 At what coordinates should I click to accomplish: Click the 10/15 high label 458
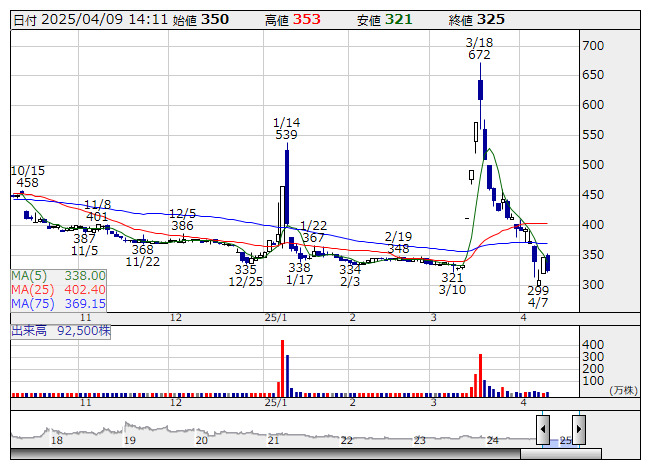[x=26, y=183]
